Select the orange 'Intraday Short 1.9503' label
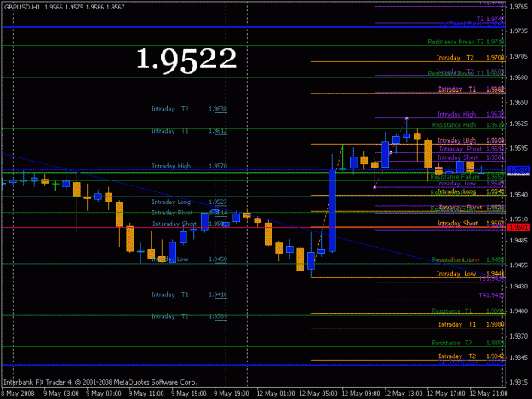This screenshot has width=532, height=399. [471, 223]
